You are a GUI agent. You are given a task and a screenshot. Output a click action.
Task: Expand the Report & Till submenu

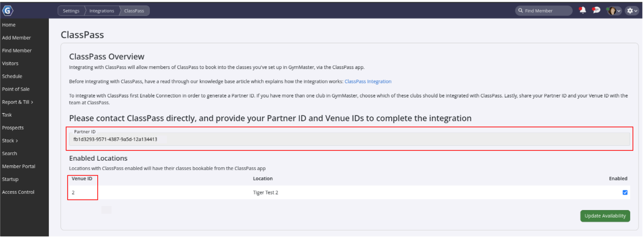click(x=17, y=102)
